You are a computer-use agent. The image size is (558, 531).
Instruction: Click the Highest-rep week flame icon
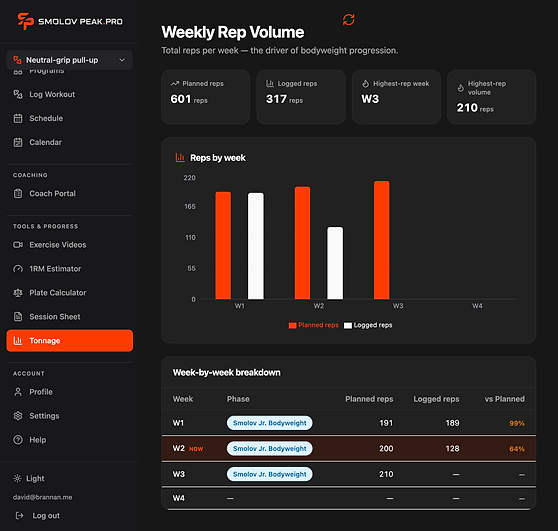365,84
